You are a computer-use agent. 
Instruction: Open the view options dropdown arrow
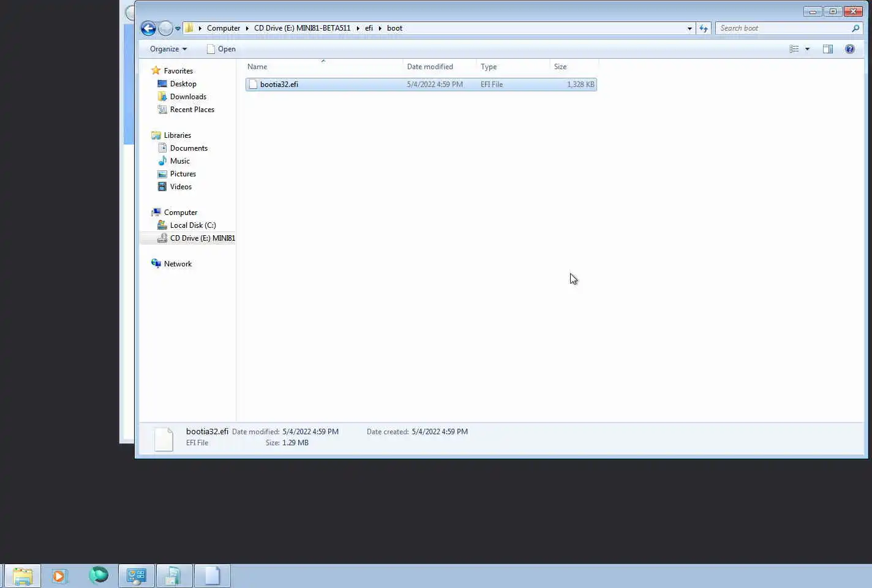[x=807, y=49]
